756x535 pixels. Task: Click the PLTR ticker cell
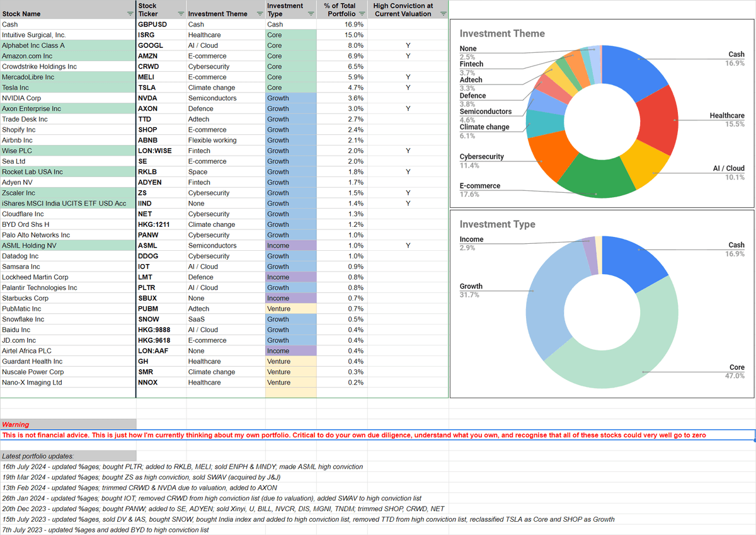(x=161, y=287)
